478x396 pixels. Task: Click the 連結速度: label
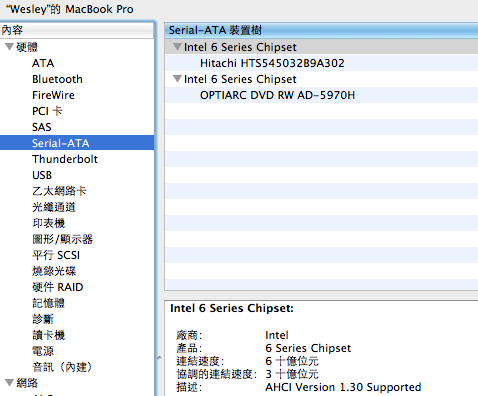coord(200,361)
